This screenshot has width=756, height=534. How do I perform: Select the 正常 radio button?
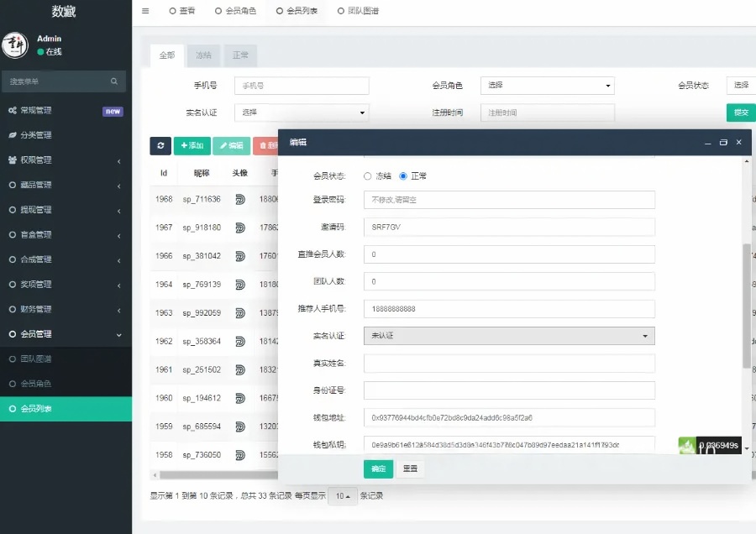click(403, 176)
